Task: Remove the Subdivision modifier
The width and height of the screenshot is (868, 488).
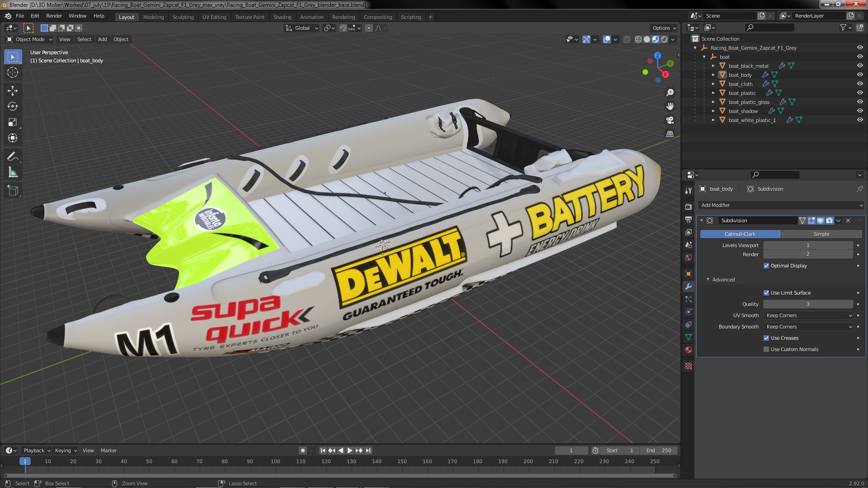Action: (x=848, y=221)
